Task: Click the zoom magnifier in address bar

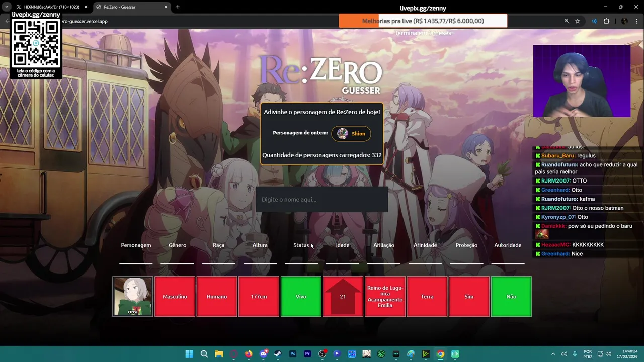Action: (567, 21)
